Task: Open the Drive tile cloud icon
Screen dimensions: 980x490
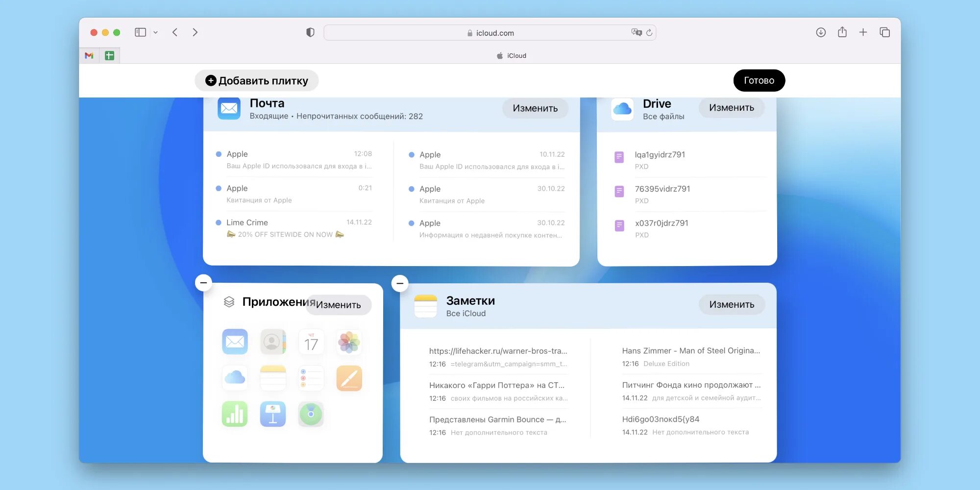Action: pyautogui.click(x=622, y=109)
